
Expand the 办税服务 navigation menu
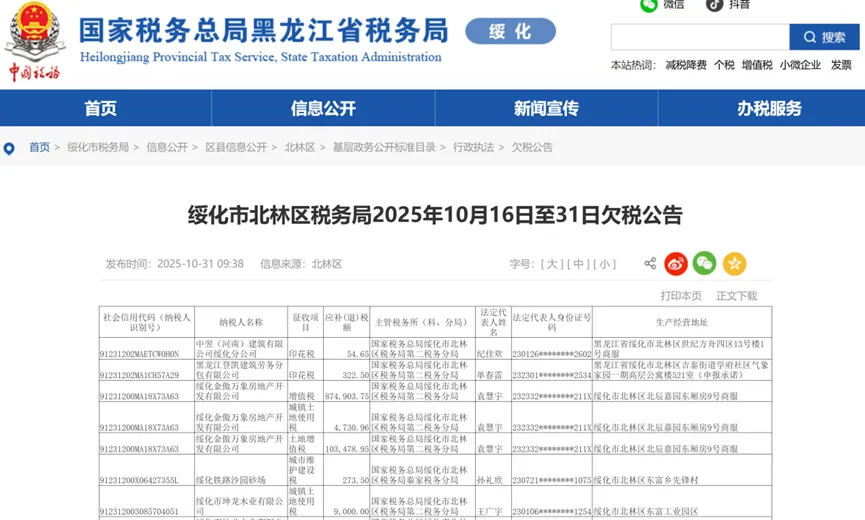(769, 109)
